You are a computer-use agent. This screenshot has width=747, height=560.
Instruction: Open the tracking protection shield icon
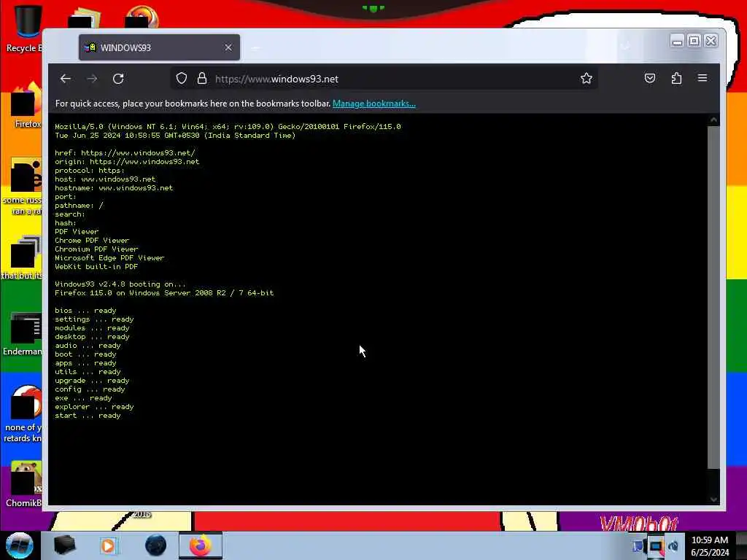pos(181,79)
